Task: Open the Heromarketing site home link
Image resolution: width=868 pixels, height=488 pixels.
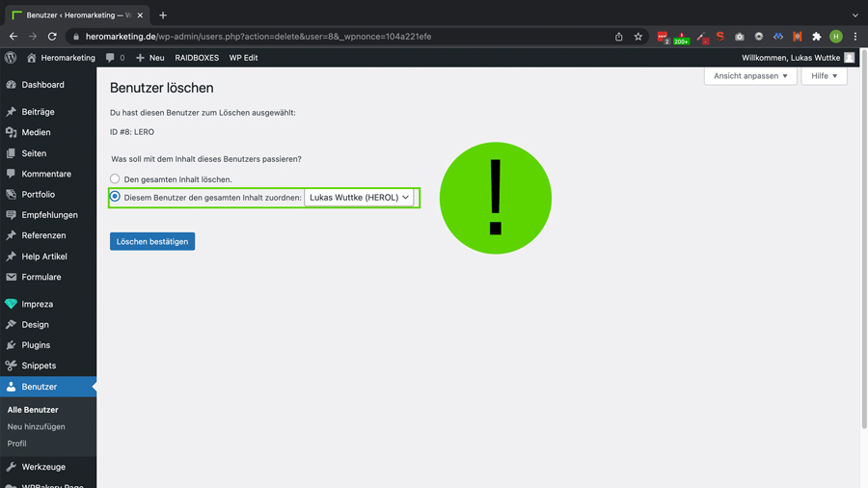Action: 61,58
